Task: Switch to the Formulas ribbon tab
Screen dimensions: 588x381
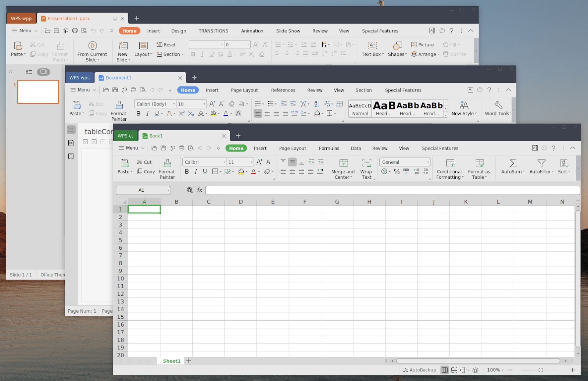Action: tap(329, 148)
